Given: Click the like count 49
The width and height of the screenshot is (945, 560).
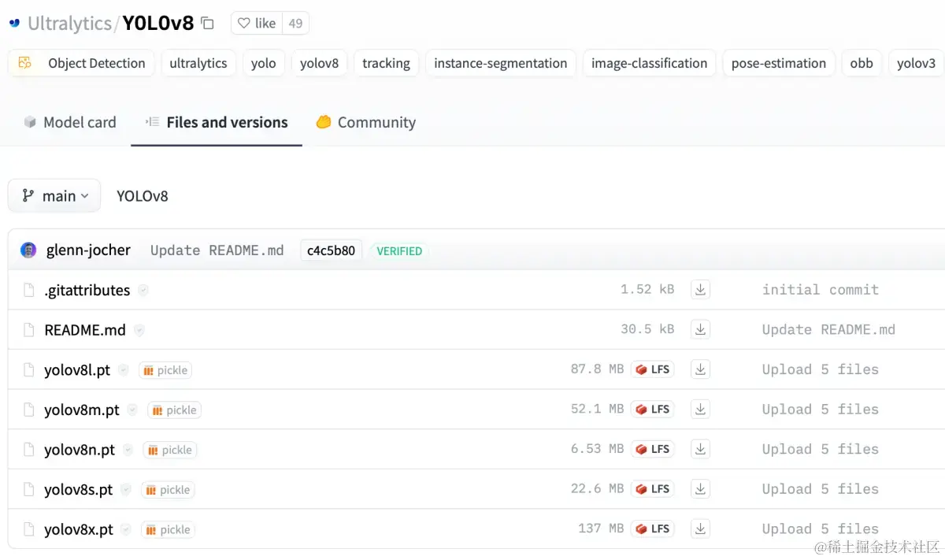Looking at the screenshot, I should coord(296,24).
